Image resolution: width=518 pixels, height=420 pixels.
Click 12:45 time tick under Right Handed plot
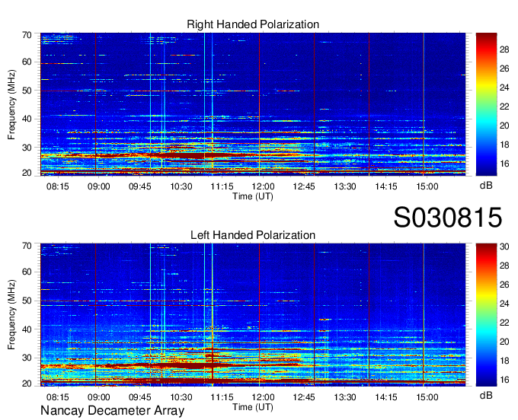point(304,186)
